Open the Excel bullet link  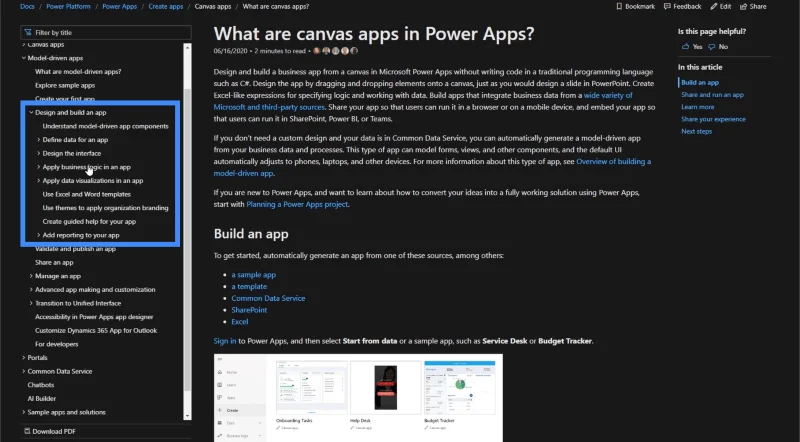tap(240, 322)
